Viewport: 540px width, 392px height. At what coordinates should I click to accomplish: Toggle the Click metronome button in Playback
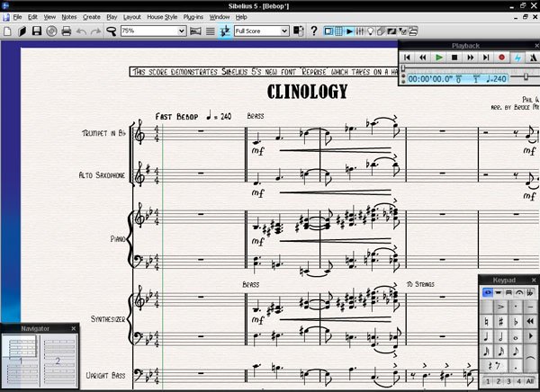point(532,58)
